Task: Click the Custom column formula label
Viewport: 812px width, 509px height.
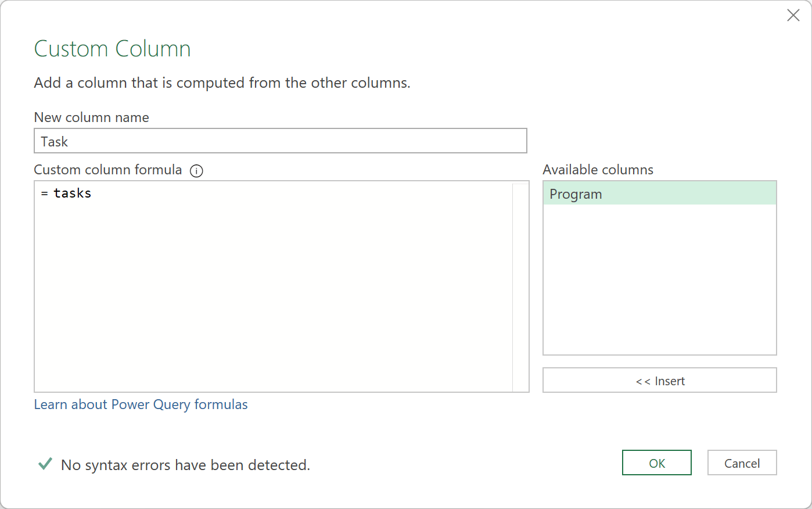Action: coord(107,169)
